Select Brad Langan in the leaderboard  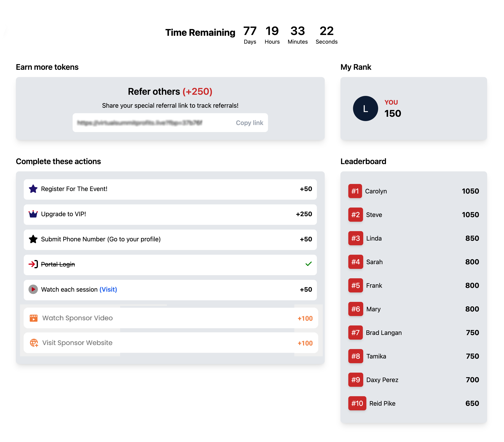383,333
